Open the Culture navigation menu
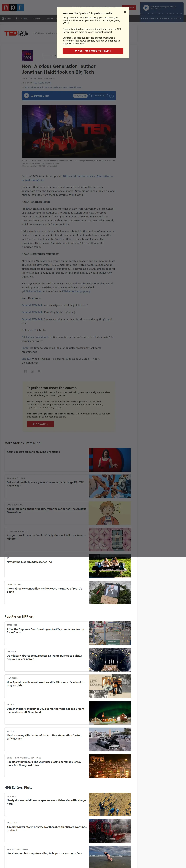The image size is (186, 868). [x=22, y=19]
